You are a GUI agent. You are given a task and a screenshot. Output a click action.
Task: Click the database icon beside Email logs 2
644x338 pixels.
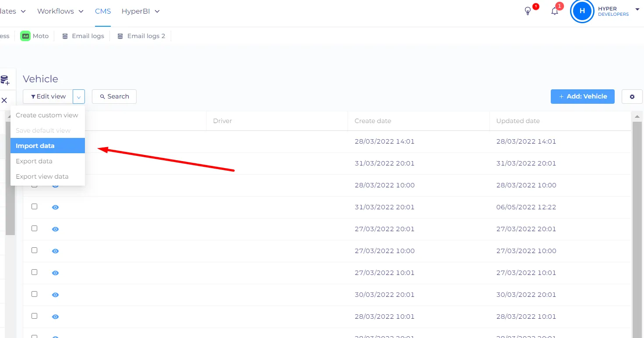tap(120, 36)
